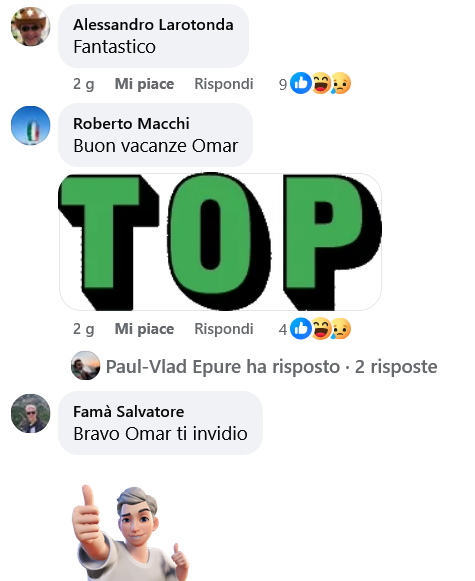Like Alessandro Larotonda's comment with Mi piace
This screenshot has height=581, width=475.
144,84
